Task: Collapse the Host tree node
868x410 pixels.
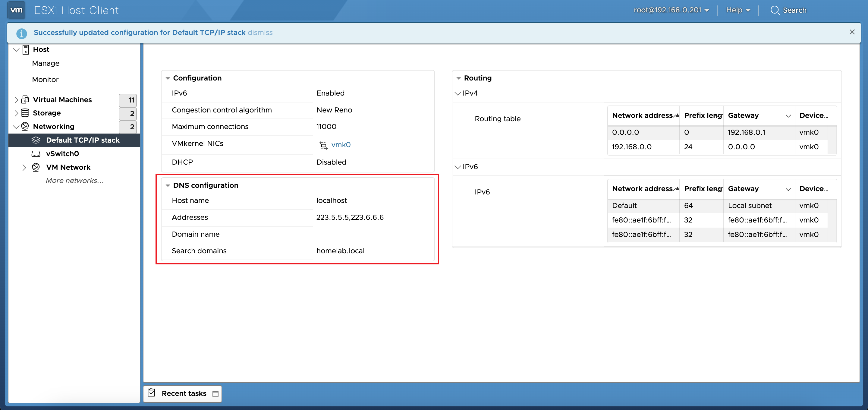Action: (x=16, y=50)
